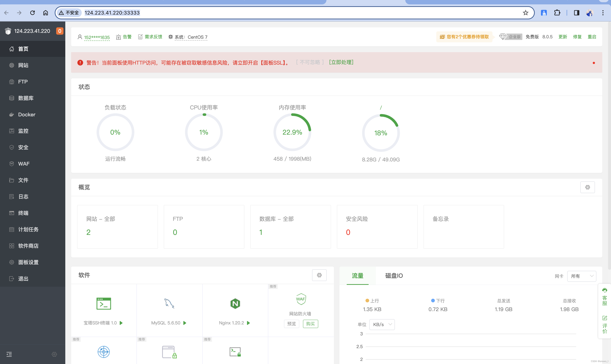The width and height of the screenshot is (611, 364).
Task: Open 安全 in sidebar
Action: [x=33, y=147]
